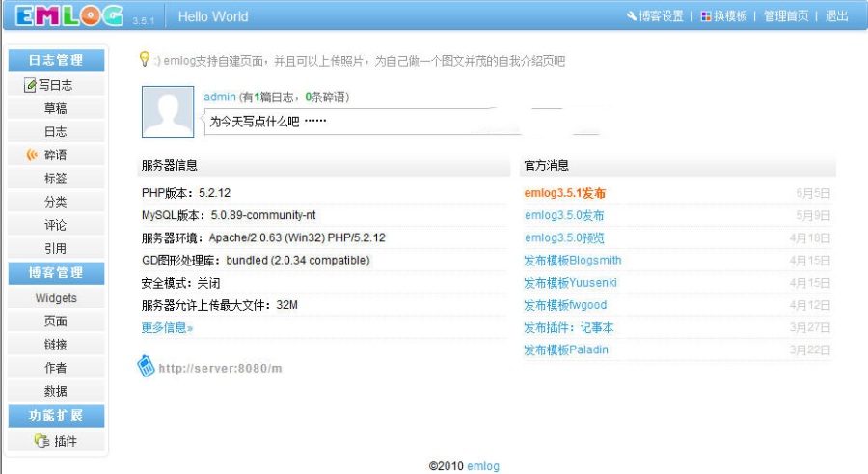The image size is (868, 474).
Task: Click the 服务器环境 Apache/2.0.63 text
Action: click(x=263, y=237)
